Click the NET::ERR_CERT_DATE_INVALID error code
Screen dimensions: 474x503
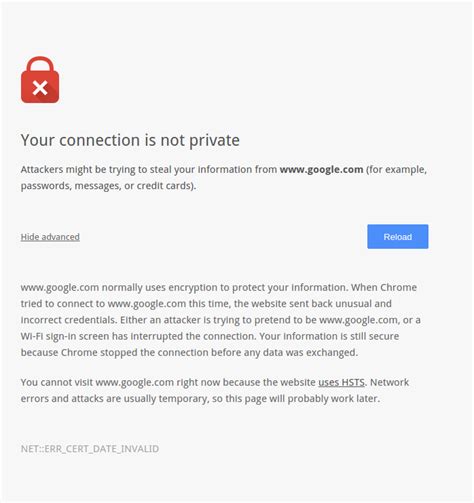[90, 449]
